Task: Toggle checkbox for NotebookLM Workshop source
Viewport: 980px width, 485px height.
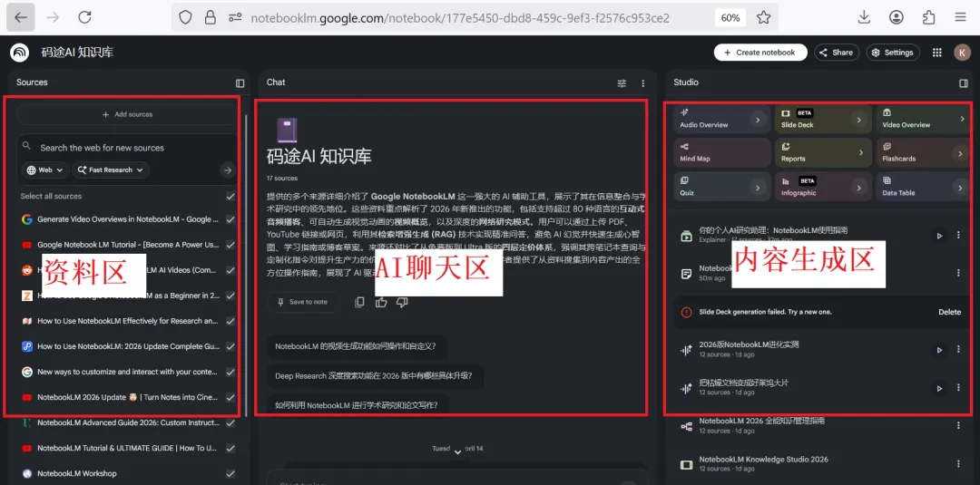Action: [230, 473]
